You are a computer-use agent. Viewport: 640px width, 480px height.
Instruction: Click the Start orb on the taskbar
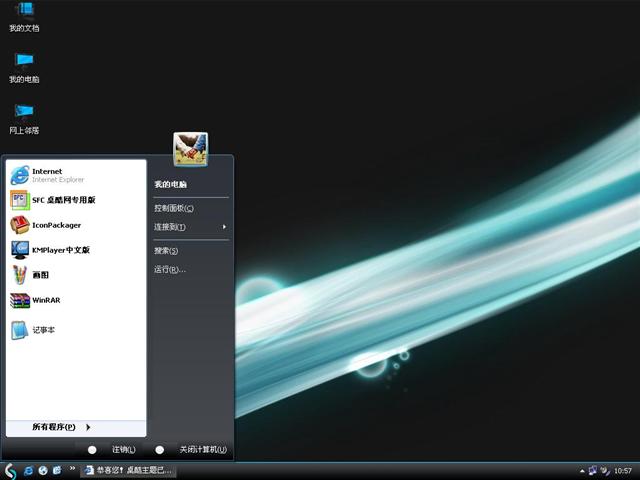point(10,471)
